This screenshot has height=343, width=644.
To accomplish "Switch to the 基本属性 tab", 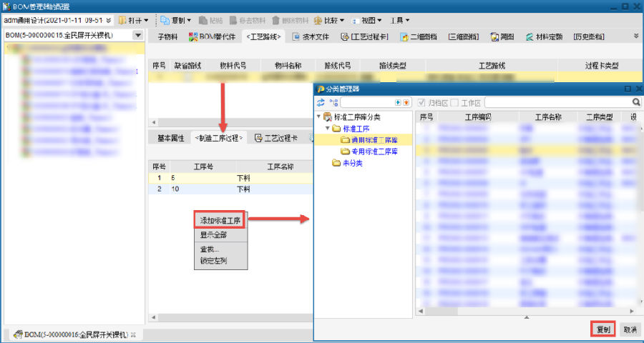I will tap(171, 138).
